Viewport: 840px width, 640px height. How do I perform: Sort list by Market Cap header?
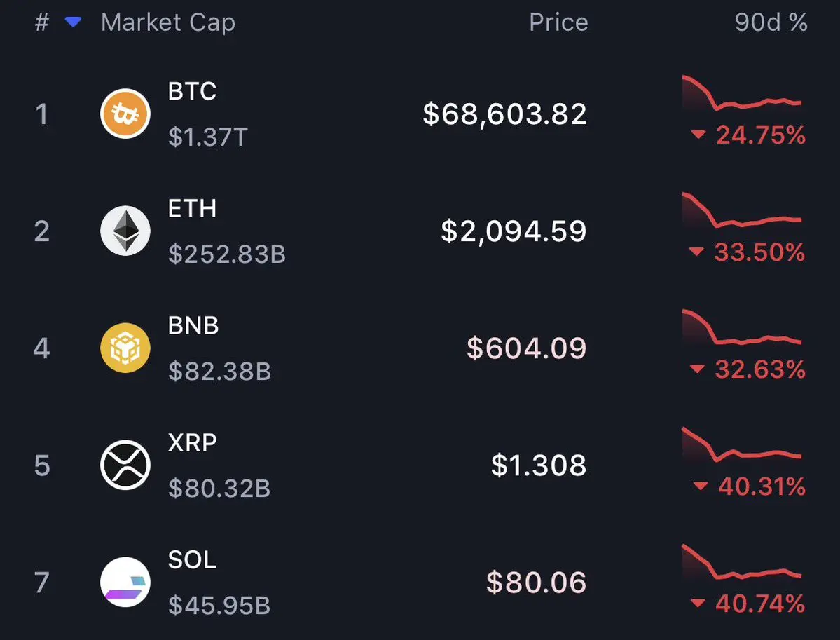168,23
